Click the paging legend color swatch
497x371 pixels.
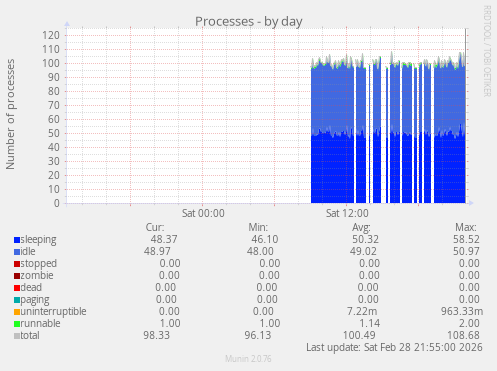(x=17, y=300)
